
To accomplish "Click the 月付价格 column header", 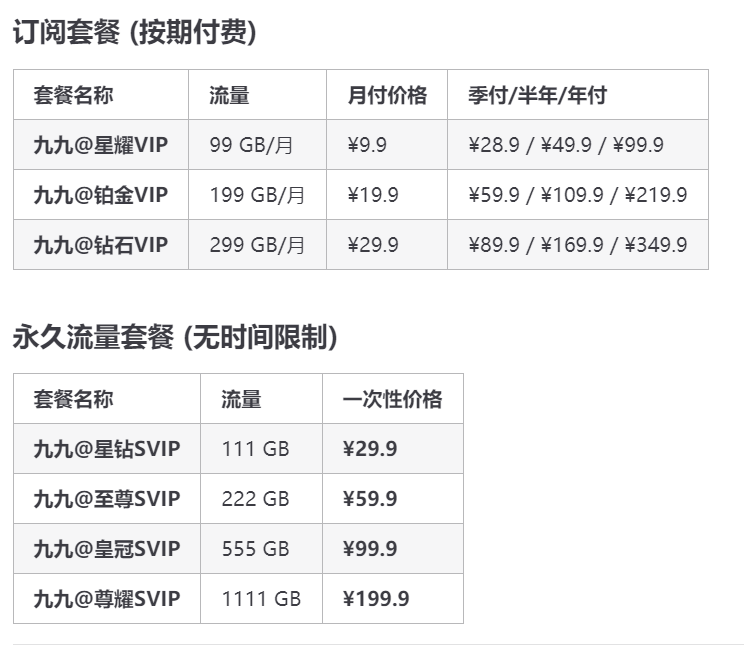I will click(387, 95).
